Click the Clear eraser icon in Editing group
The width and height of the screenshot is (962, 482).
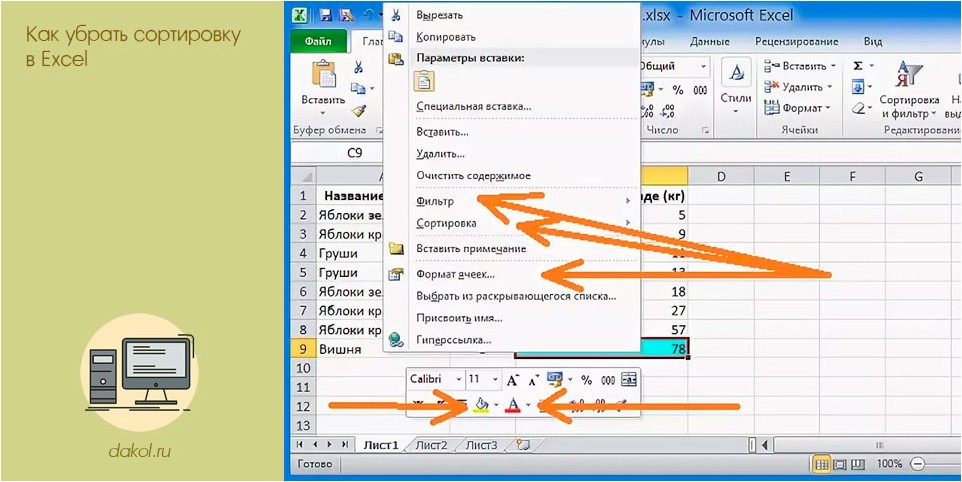tap(858, 108)
